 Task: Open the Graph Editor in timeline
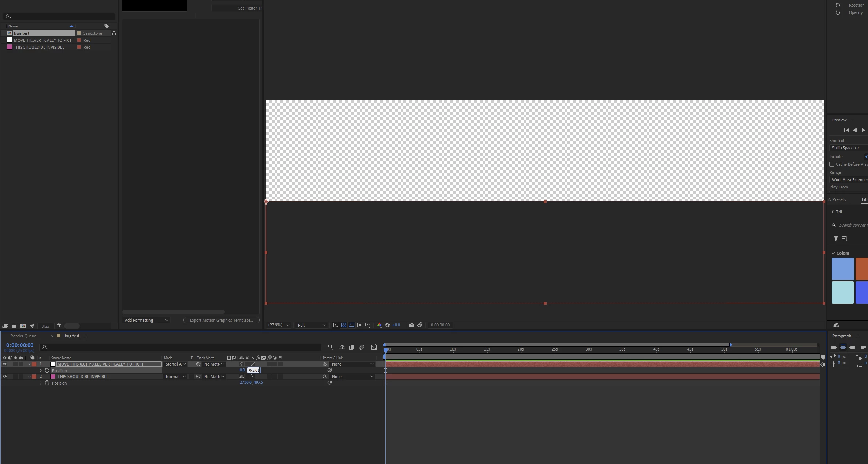pyautogui.click(x=374, y=347)
